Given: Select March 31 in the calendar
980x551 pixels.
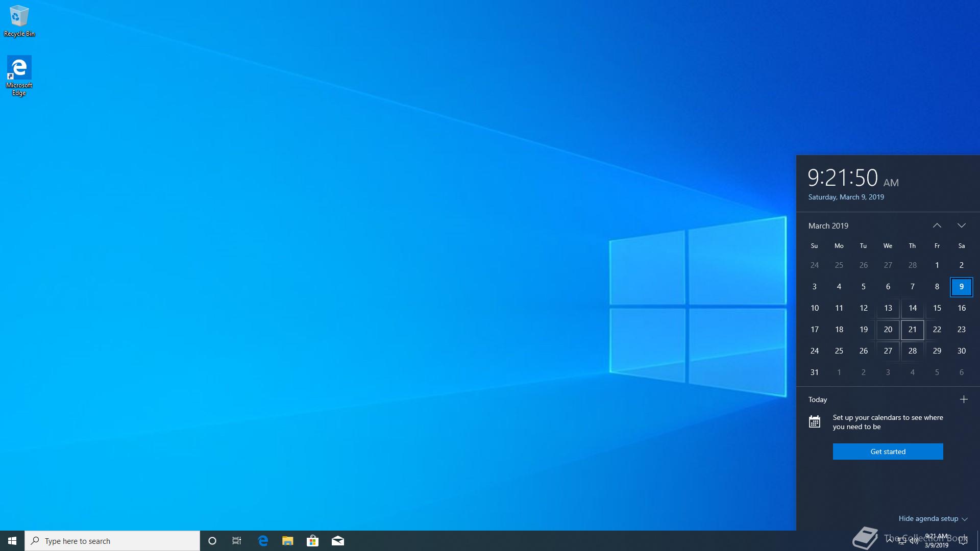Looking at the screenshot, I should tap(815, 372).
